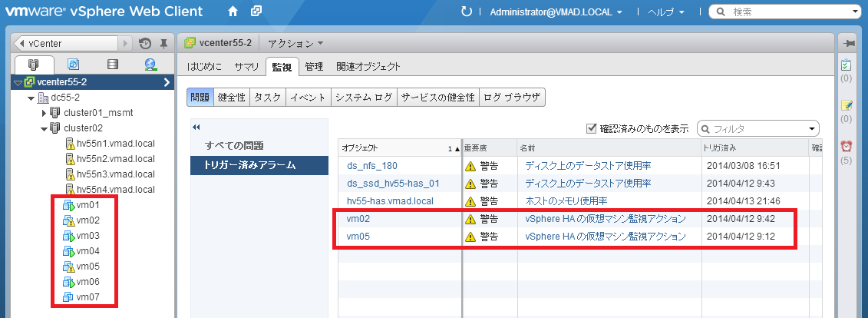Switch to Networking view tab
This screenshot has width=868, height=318.
[150, 65]
